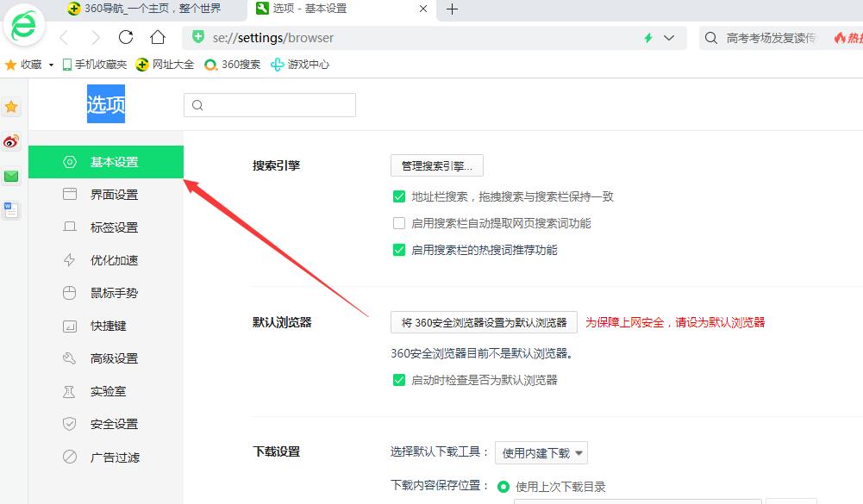Uncheck 启动时检查是否为默认浏览器
Image resolution: width=863 pixels, height=504 pixels.
(x=399, y=379)
